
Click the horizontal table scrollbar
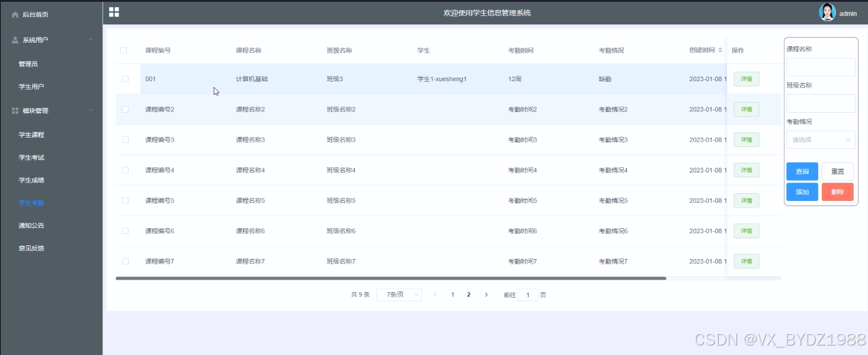click(x=391, y=278)
